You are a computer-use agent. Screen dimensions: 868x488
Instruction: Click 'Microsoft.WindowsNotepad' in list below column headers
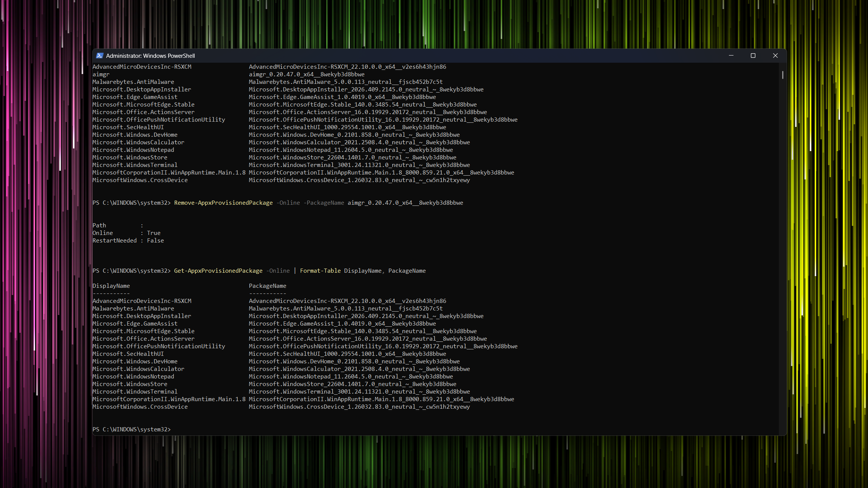[133, 377]
